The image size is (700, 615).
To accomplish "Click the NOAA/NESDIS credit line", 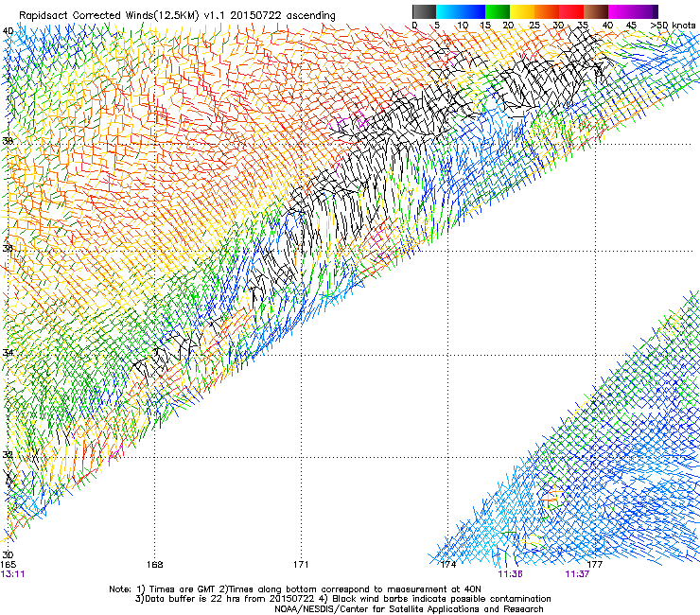I will [409, 609].
